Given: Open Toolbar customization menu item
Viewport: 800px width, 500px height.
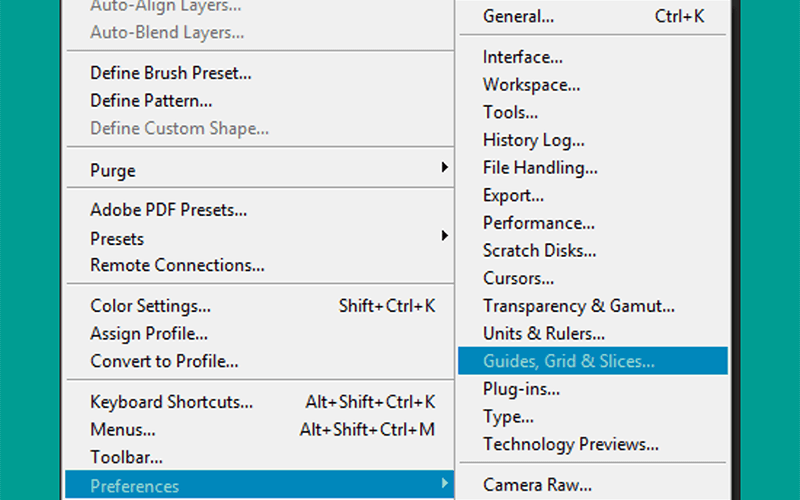Looking at the screenshot, I should [260, 457].
